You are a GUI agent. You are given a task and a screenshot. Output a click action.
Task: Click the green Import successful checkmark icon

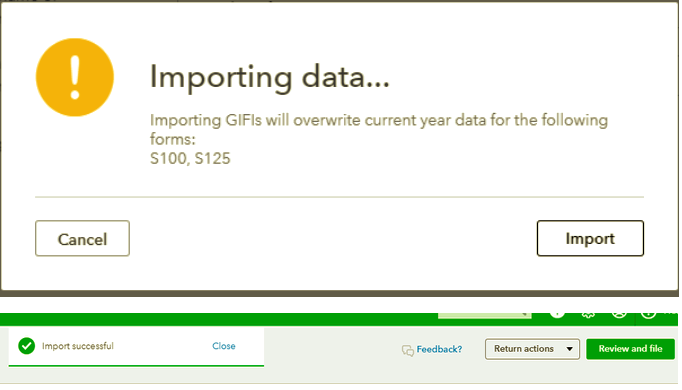tap(27, 346)
